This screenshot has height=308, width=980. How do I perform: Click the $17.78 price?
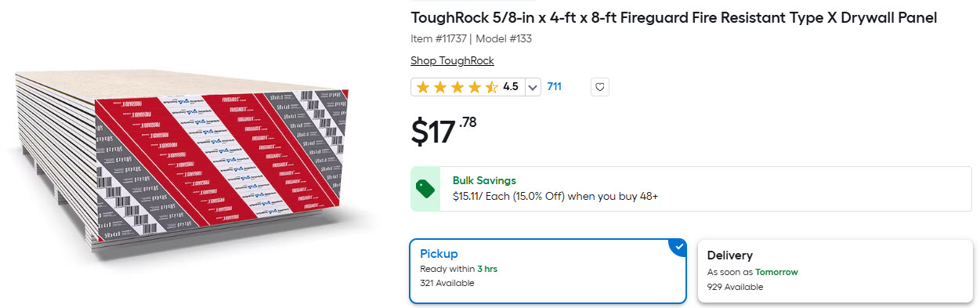[443, 131]
